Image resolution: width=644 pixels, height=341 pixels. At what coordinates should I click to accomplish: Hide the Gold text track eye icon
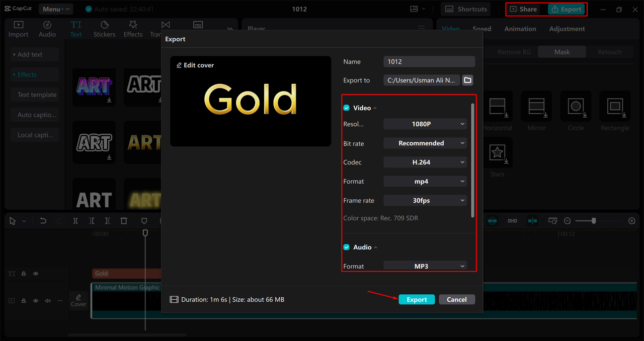click(36, 274)
